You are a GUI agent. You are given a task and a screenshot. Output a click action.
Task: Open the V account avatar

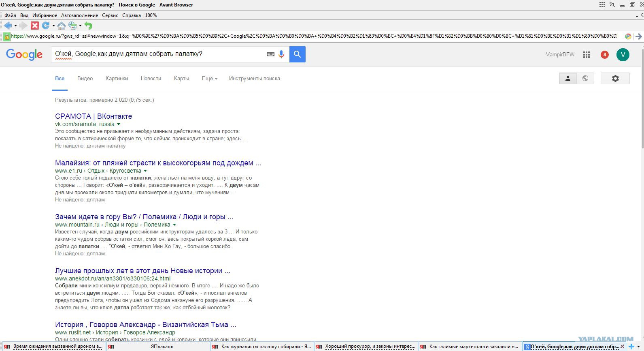point(623,55)
